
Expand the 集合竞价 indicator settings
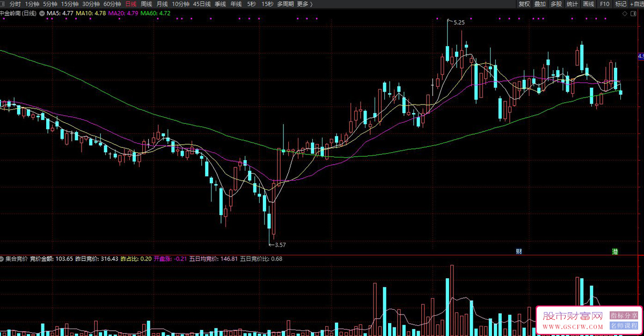[x=2, y=259]
